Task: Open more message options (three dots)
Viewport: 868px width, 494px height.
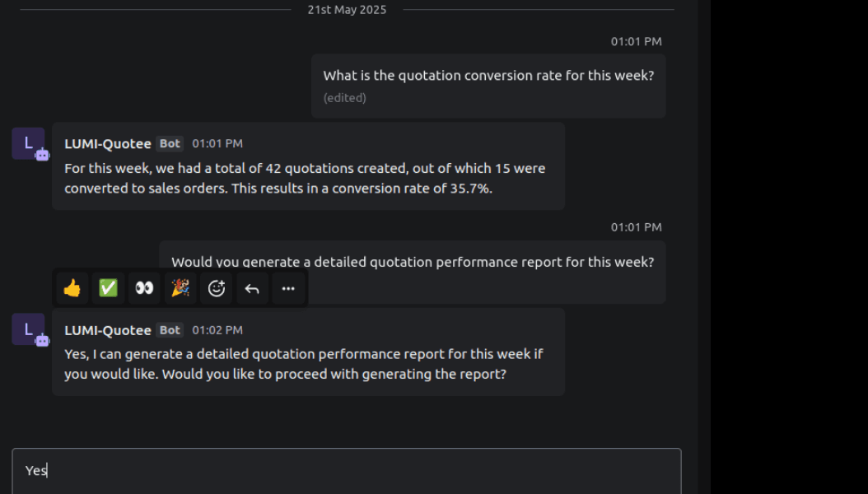Action: pyautogui.click(x=288, y=288)
